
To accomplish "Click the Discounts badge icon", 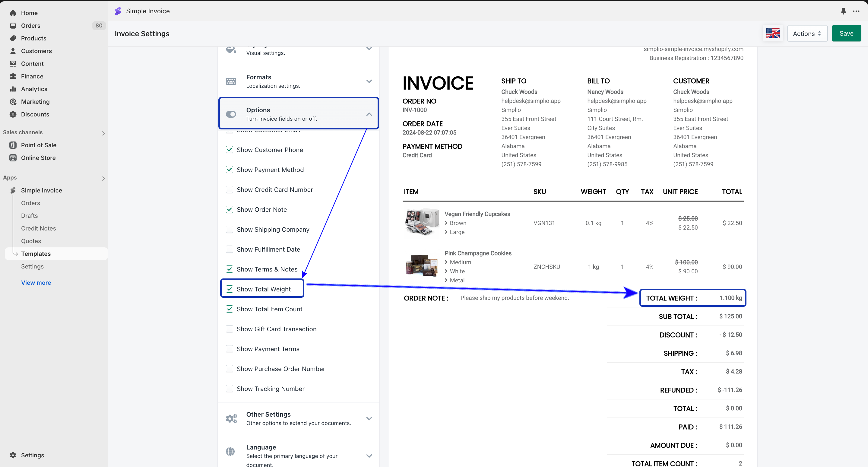I will [13, 114].
